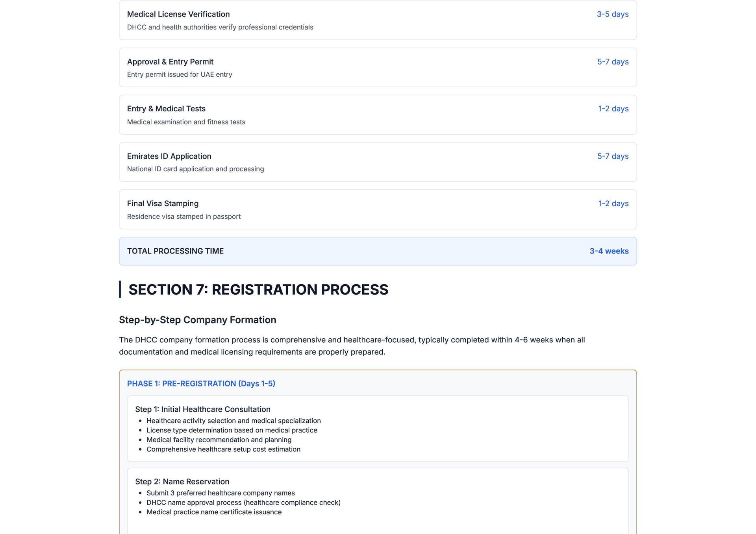Click Step 1: Initial Healthcare Consultation title
This screenshot has width=756, height=534.
(x=202, y=409)
